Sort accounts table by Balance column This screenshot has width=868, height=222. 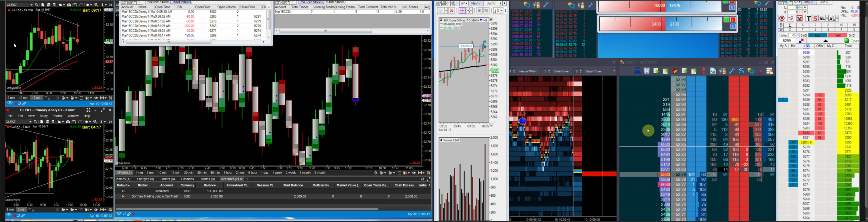(x=210, y=185)
